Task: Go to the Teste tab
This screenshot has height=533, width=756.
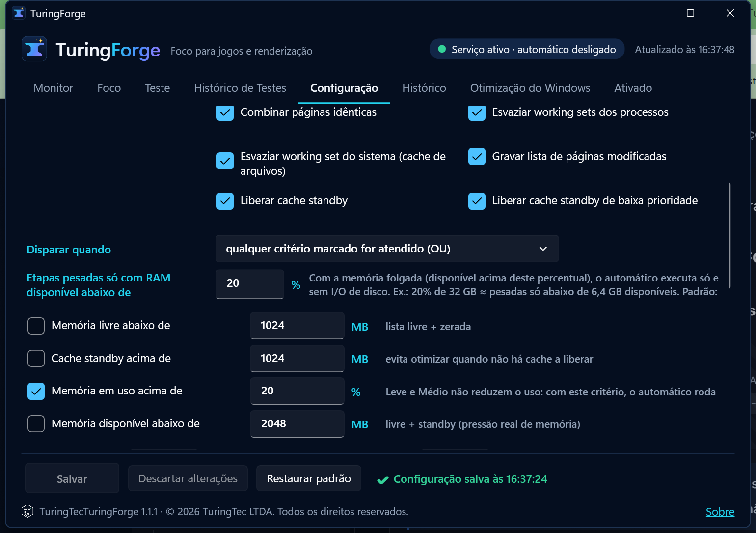Action: [x=158, y=88]
